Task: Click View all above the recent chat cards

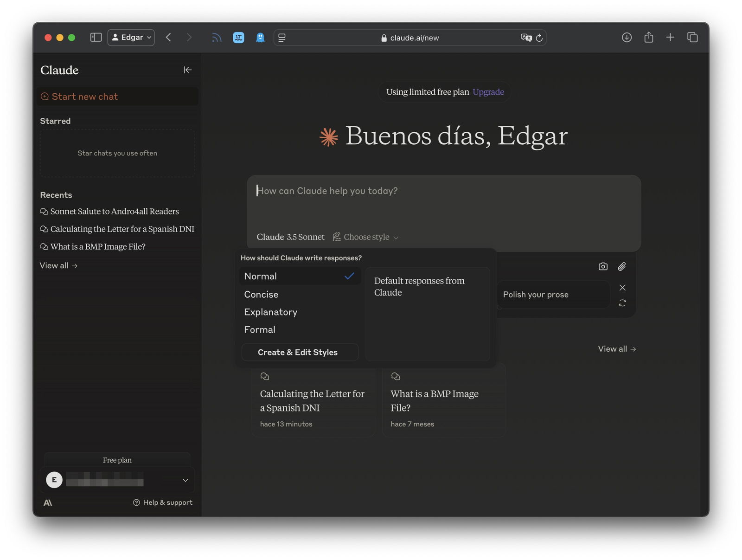Action: 617,349
